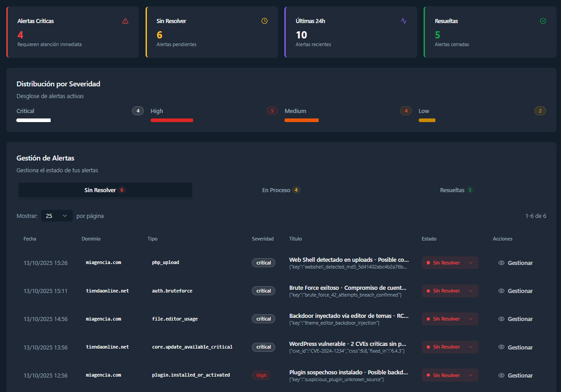This screenshot has width=561, height=392.
Task: Click tiendaonline.net in the auth.bruteforce row
Action: click(x=108, y=291)
